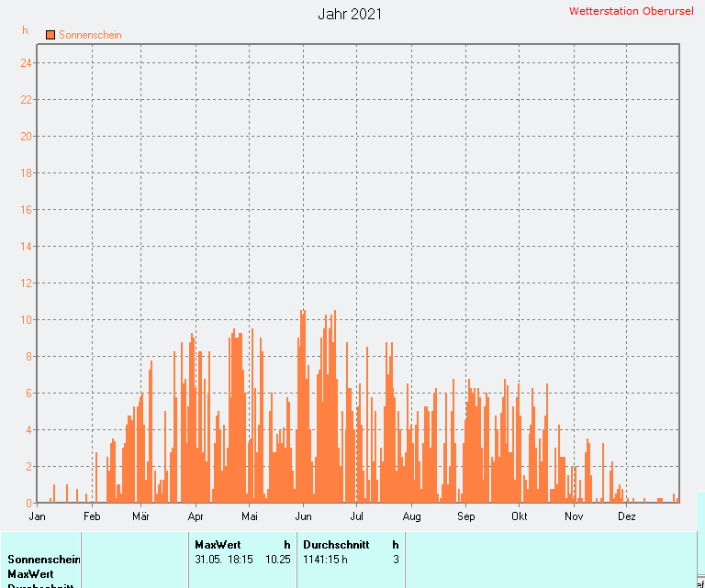Screen dimensions: 705x588
Task: Click the Apr month label
Action: click(x=196, y=516)
